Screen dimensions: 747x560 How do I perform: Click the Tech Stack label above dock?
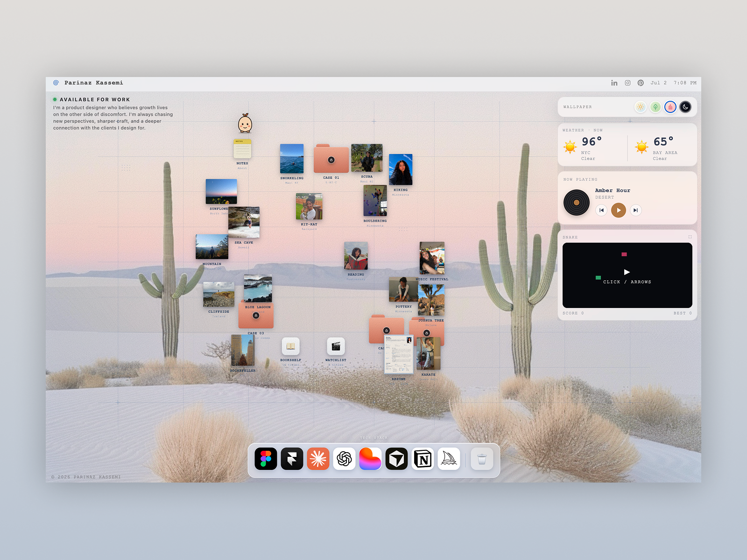(x=374, y=438)
